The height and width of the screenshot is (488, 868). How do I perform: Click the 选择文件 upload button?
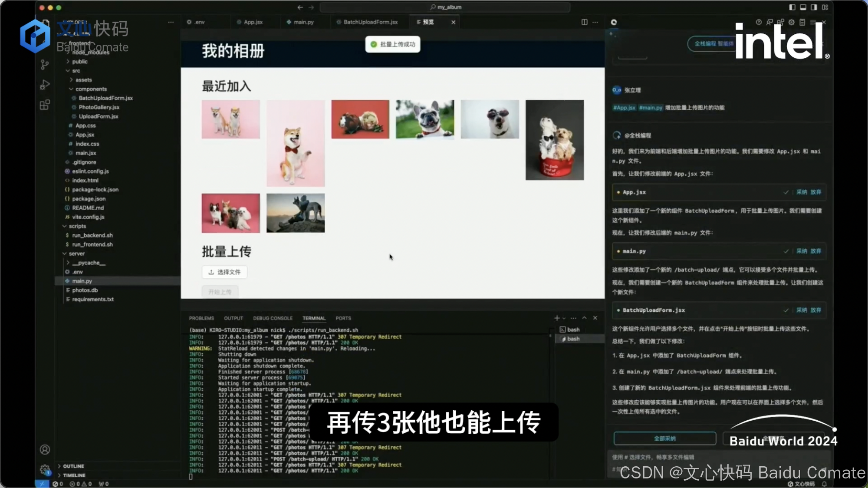[x=224, y=272]
